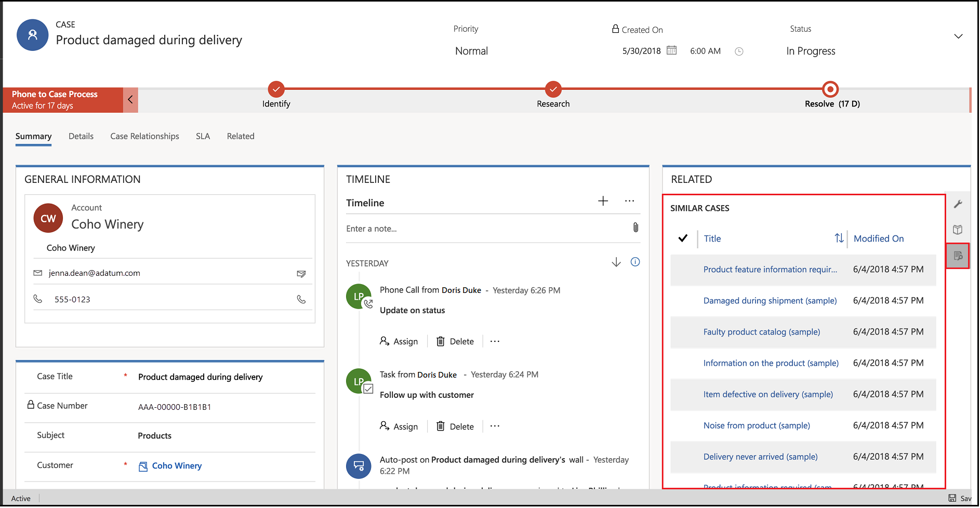Open the Damaged during shipment (sample) case
The image size is (980, 508).
click(x=770, y=301)
